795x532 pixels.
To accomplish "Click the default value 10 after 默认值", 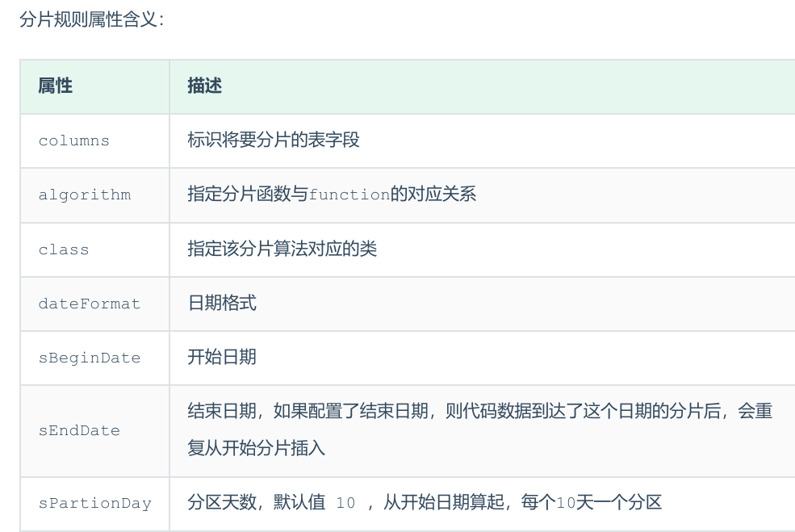I will 345,503.
